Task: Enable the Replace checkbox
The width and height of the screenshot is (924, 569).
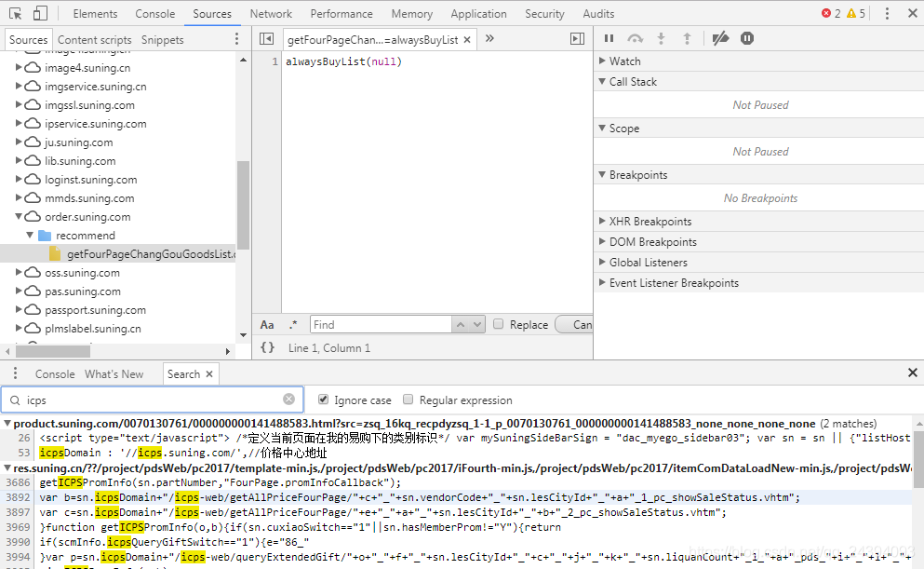Action: coord(498,324)
